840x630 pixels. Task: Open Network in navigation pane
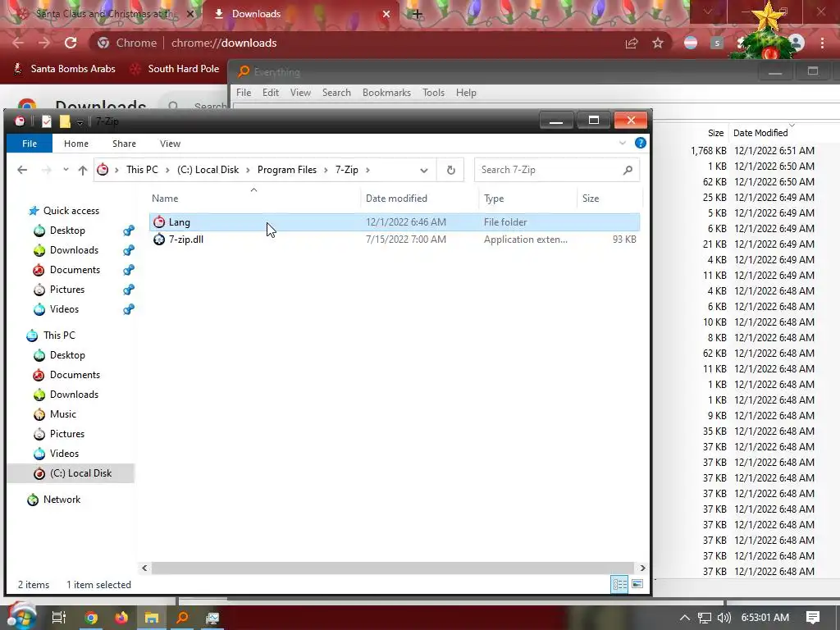click(62, 500)
